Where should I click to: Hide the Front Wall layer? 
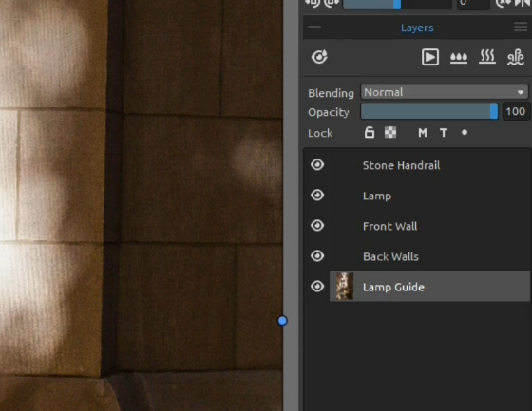point(317,226)
